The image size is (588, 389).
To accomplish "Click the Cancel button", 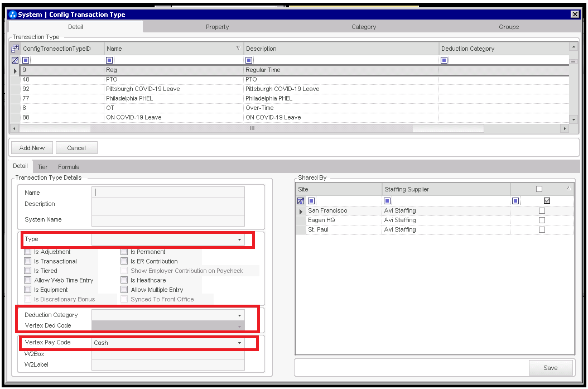I will coord(76,148).
